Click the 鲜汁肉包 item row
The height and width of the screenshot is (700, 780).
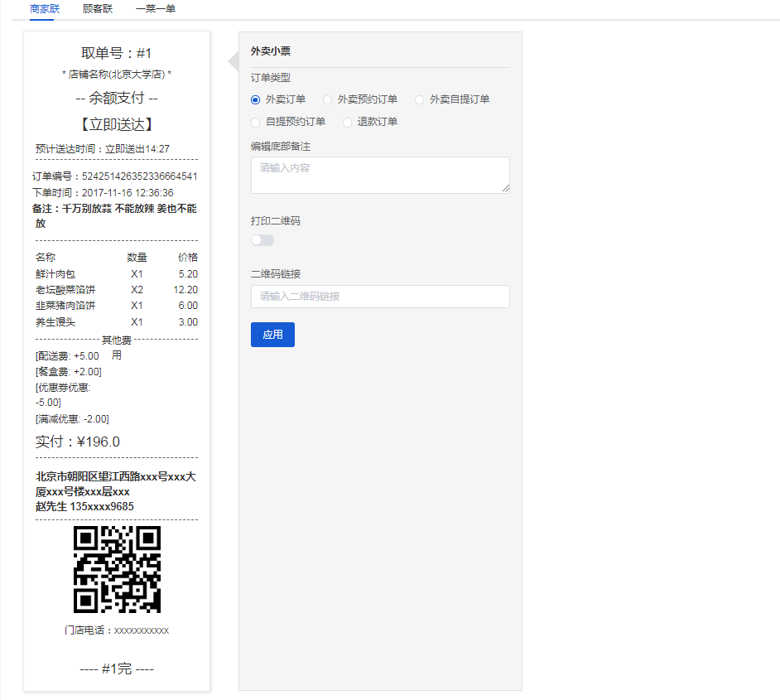(117, 274)
